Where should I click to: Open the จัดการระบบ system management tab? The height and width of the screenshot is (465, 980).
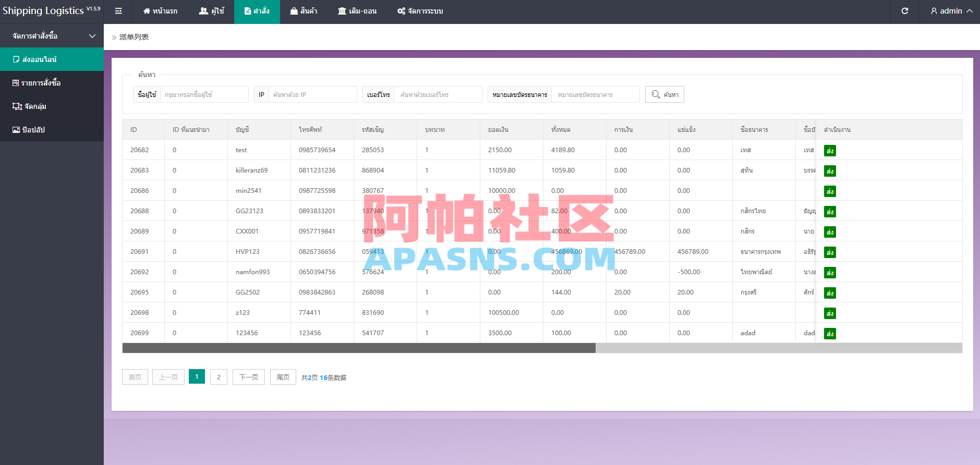[x=420, y=11]
